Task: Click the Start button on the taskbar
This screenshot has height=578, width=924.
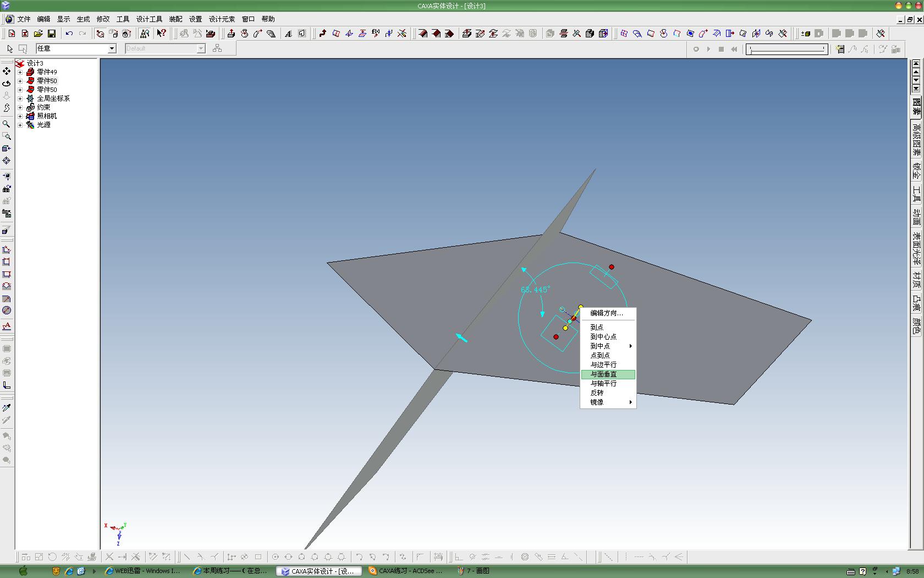Action: pyautogui.click(x=23, y=571)
